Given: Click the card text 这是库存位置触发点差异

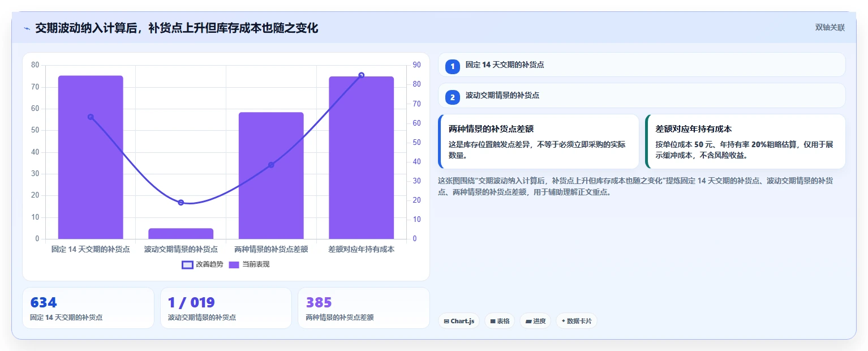Looking at the screenshot, I should (x=537, y=150).
